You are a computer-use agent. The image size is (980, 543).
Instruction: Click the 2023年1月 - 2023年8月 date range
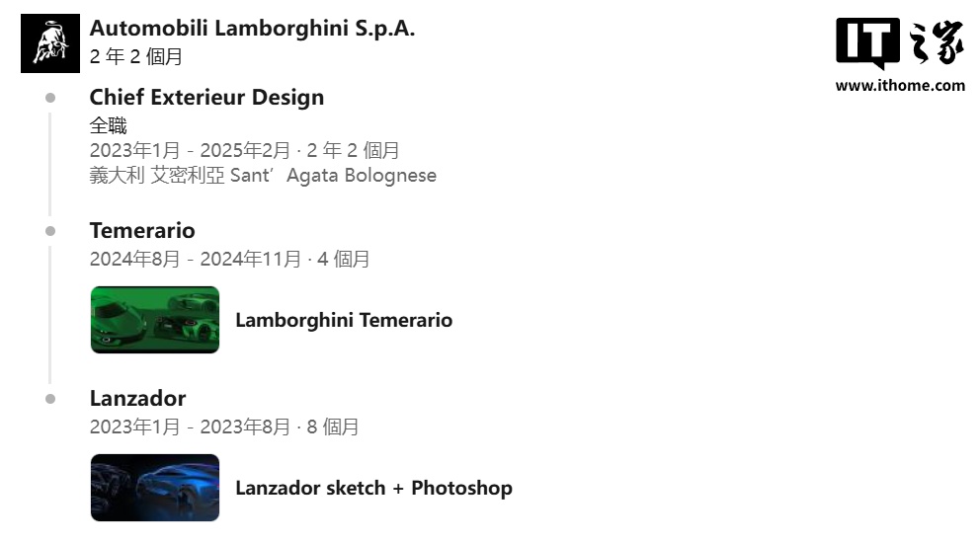click(190, 427)
